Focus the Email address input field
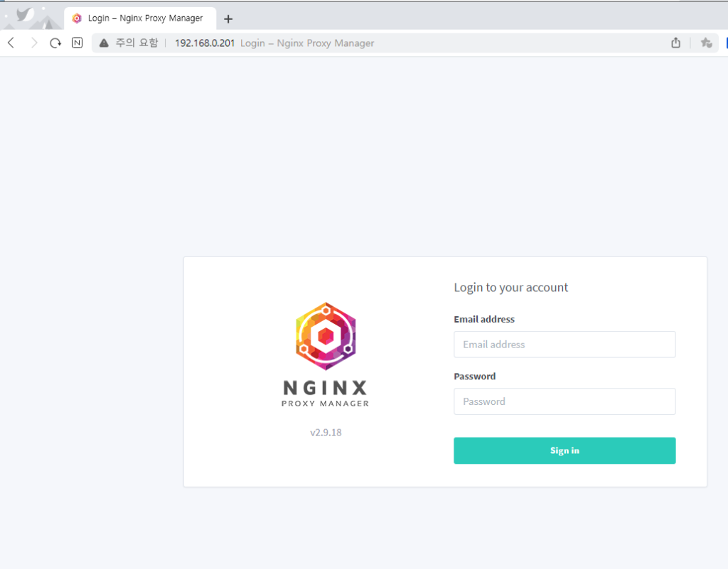 pyautogui.click(x=564, y=344)
